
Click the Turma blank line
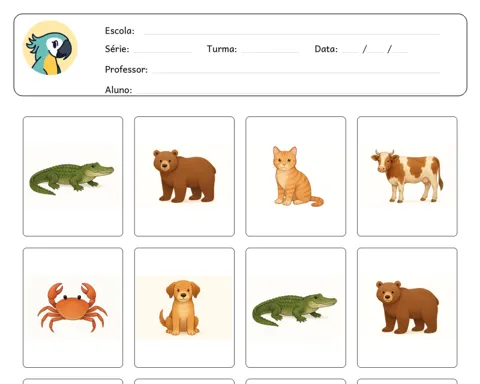270,52
